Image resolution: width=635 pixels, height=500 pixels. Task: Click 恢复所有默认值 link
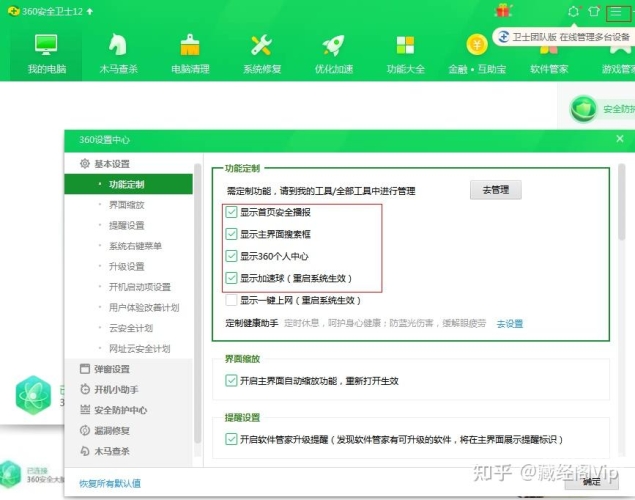click(x=110, y=483)
